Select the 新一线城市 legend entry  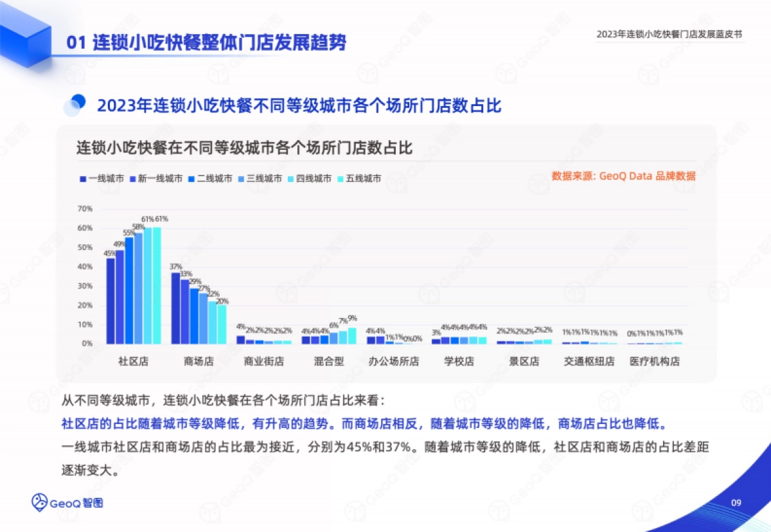(156, 179)
